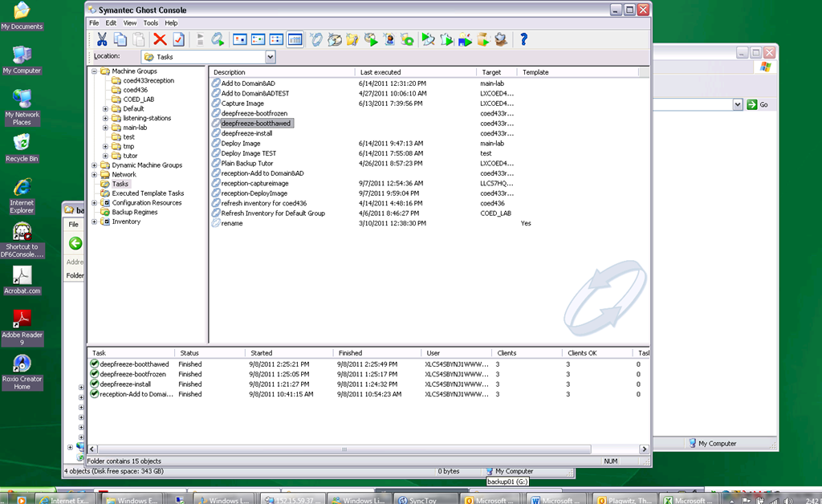Collapse the Machine Groups tree node
The width and height of the screenshot is (822, 504).
coord(94,71)
